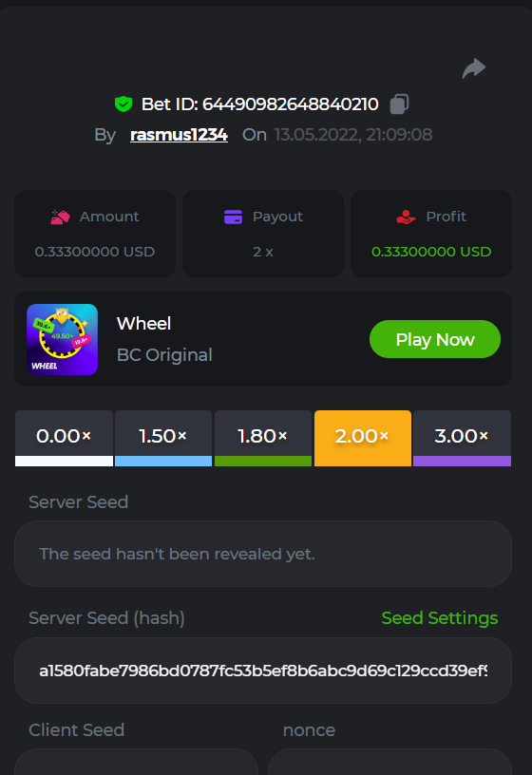Screen dimensions: 532x775
Task: Click the red Profit hand icon
Action: (406, 217)
